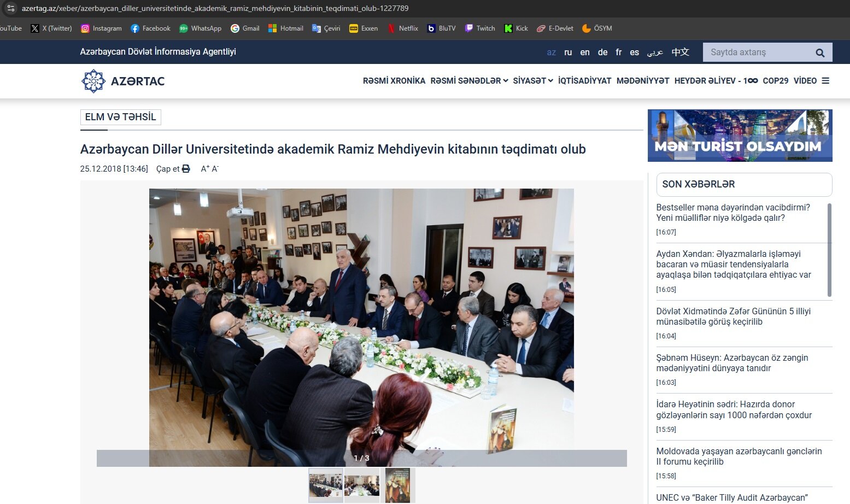Open the İQTİSADİYYAT menu item
Screen dimensions: 850x504
click(584, 81)
